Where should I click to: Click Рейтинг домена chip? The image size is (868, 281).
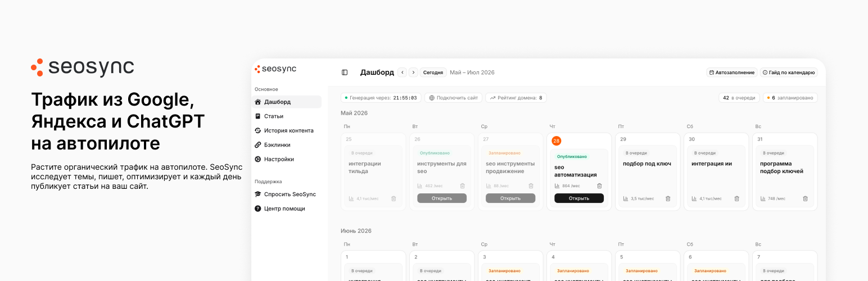[x=516, y=98]
